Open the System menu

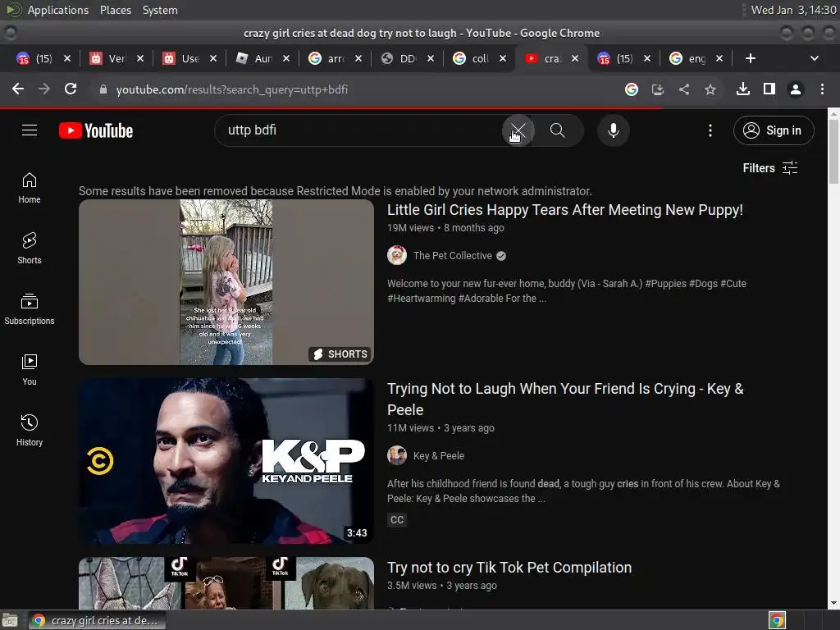[x=160, y=10]
